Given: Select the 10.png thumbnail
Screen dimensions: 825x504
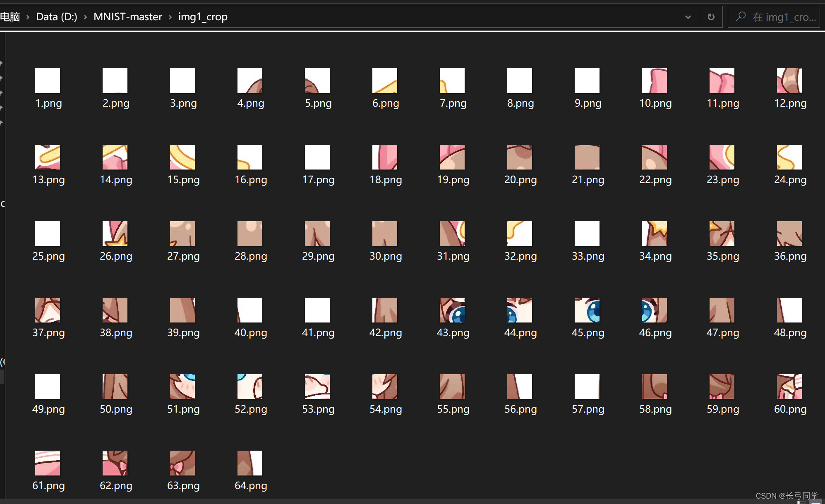Looking at the screenshot, I should 655,81.
